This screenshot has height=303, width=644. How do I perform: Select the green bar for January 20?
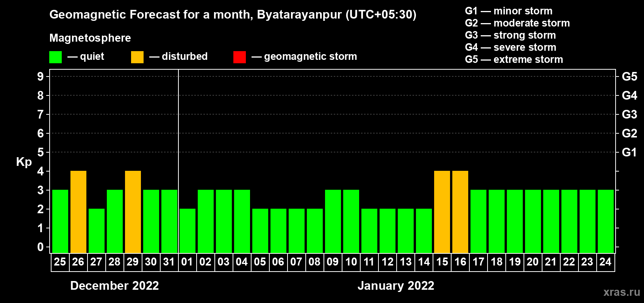tap(533, 222)
